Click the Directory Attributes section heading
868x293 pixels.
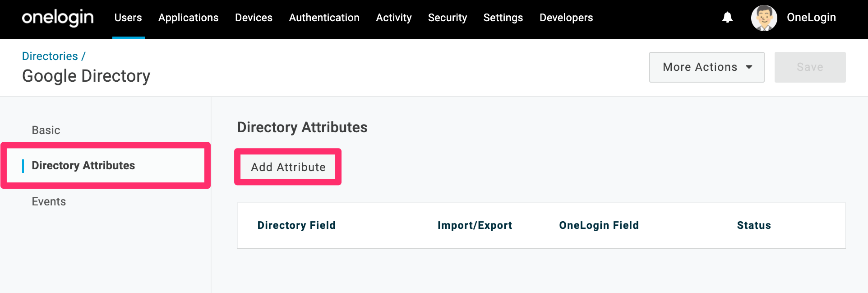[x=302, y=127]
